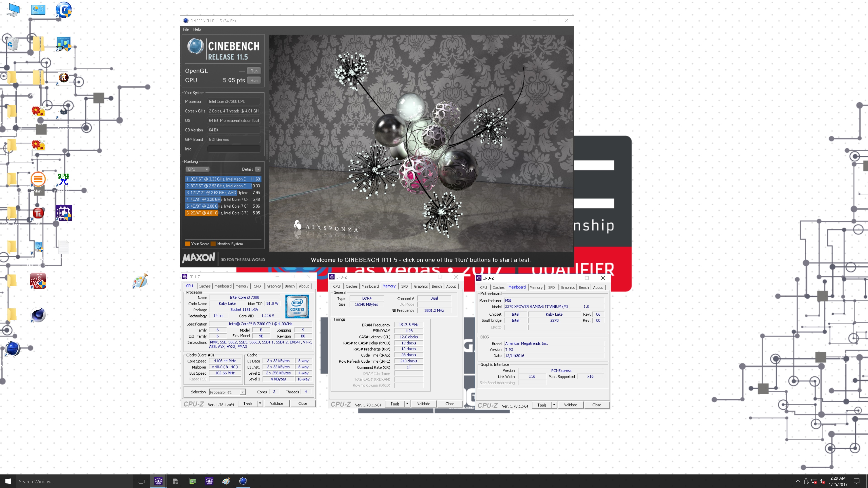
Task: Click the Windows Start button
Action: click(8, 481)
